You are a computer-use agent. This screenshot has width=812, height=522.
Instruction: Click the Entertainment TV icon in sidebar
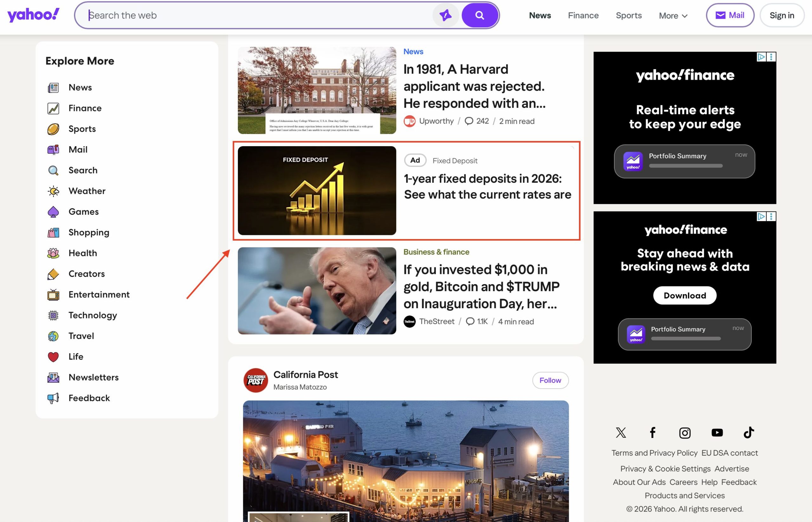click(53, 295)
